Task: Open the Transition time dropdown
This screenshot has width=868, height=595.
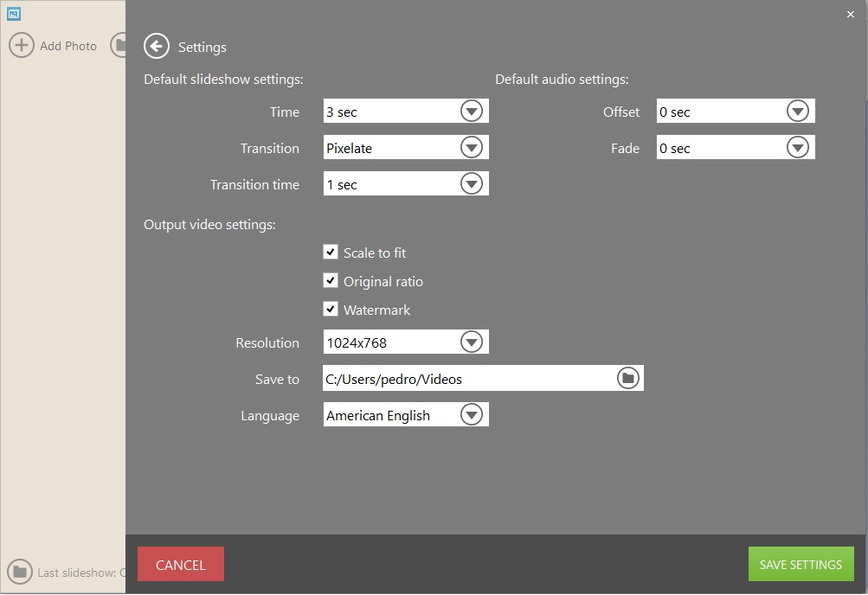Action: pos(471,184)
